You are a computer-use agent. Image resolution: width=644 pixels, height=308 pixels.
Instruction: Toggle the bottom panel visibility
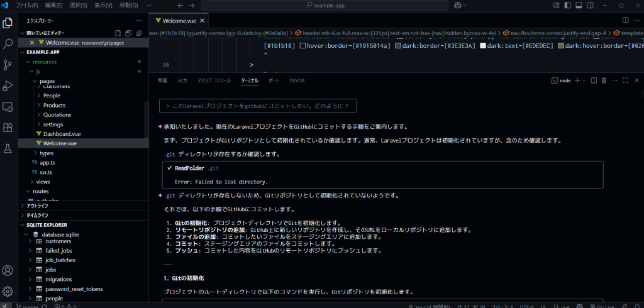click(x=579, y=5)
